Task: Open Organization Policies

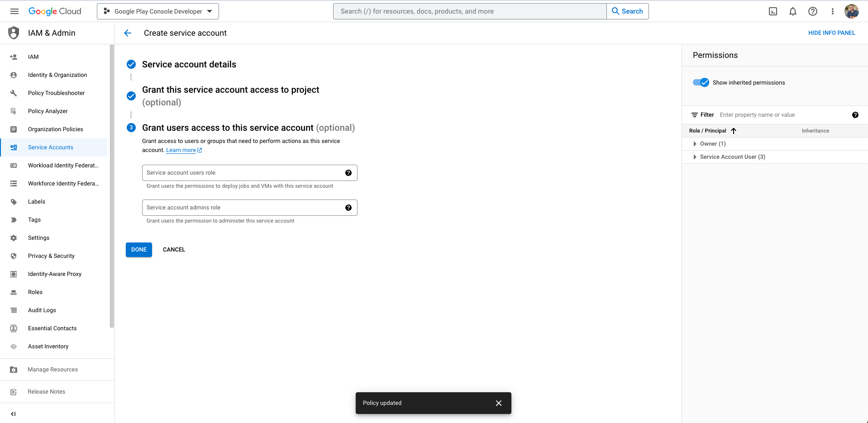Action: click(54, 129)
